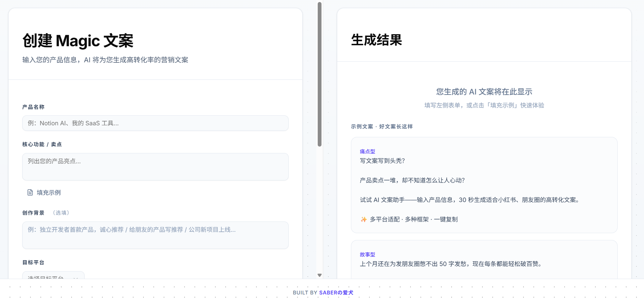Click the 创作背景 optional textarea
The image size is (644, 303).
(155, 235)
